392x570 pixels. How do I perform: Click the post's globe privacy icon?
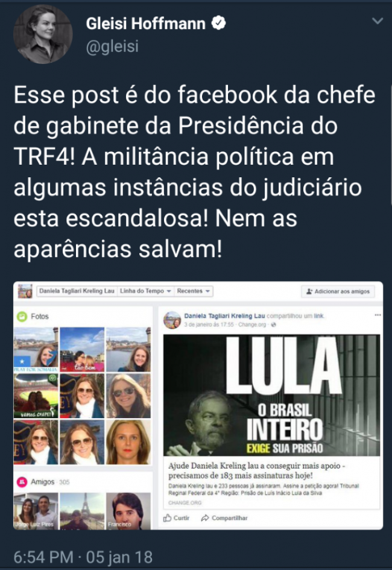pyautogui.click(x=274, y=325)
